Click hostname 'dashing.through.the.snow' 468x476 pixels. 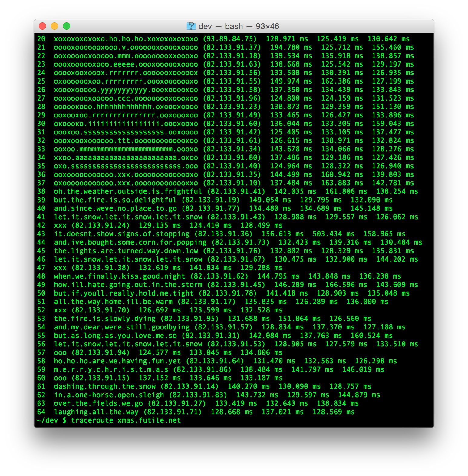coord(105,386)
